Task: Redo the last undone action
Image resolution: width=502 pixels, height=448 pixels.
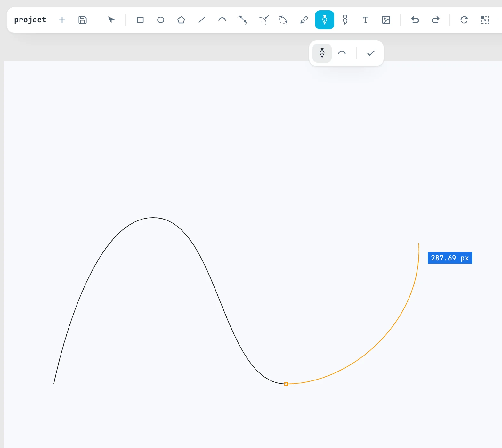Action: (x=435, y=20)
